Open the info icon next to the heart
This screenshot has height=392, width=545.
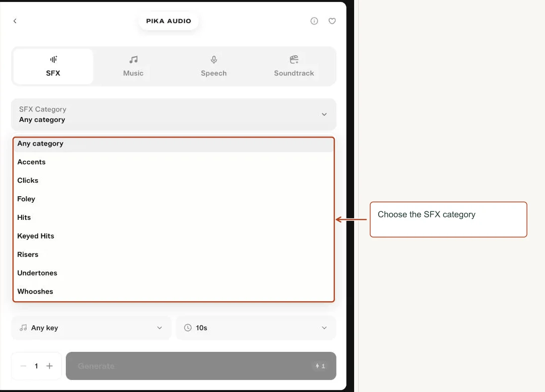tap(314, 21)
